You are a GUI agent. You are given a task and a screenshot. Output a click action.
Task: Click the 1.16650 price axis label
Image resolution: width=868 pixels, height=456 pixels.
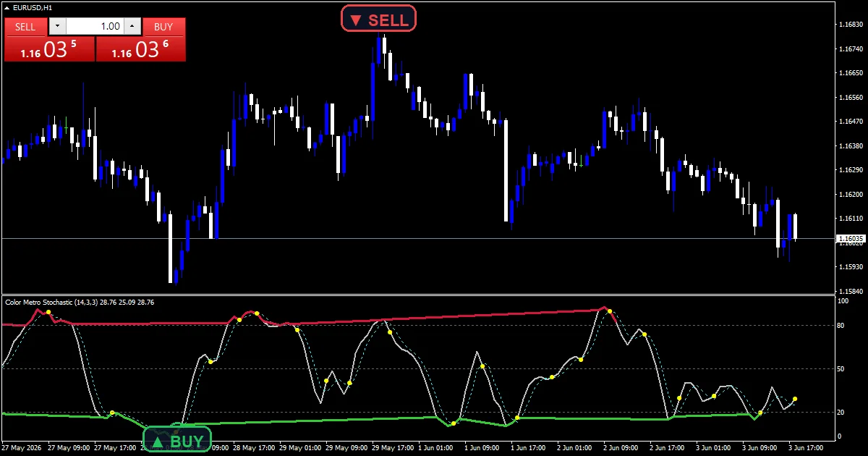click(851, 73)
